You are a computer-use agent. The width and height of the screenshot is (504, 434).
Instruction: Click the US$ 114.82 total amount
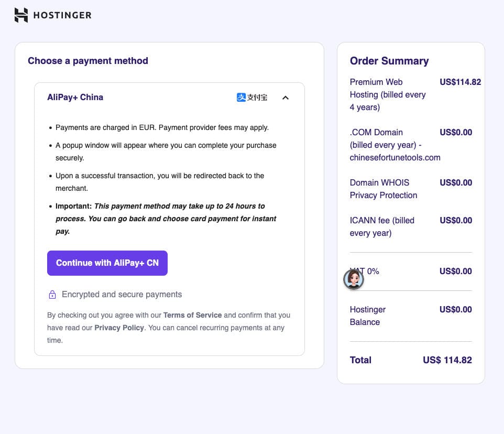pyautogui.click(x=447, y=360)
